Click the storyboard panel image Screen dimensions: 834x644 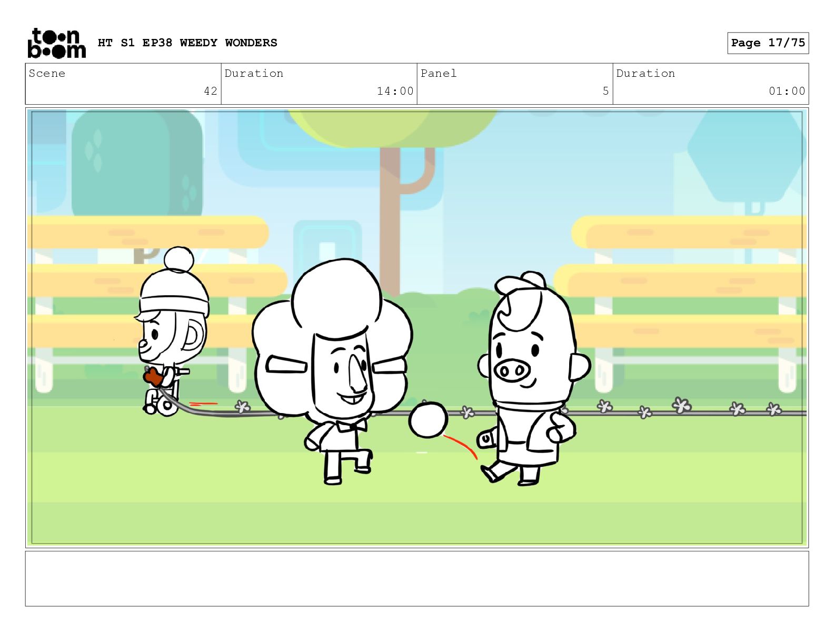pos(417,328)
